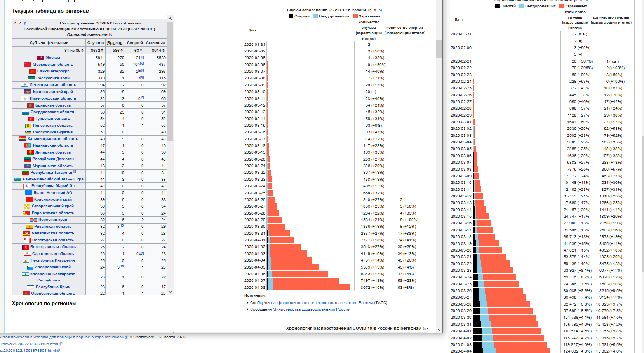Sort table by Случаев column arrows

pyautogui.click(x=102, y=51)
